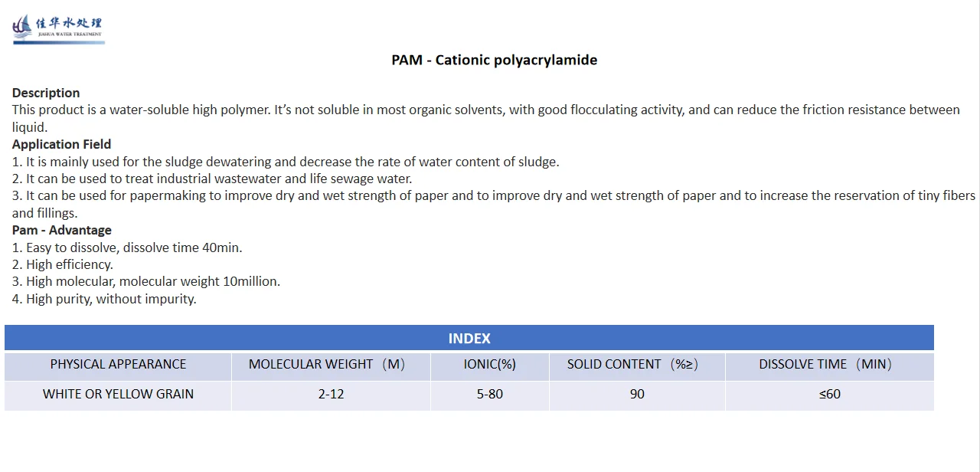Click the Pam - Advantage heading
This screenshot has width=980, height=472.
point(61,230)
